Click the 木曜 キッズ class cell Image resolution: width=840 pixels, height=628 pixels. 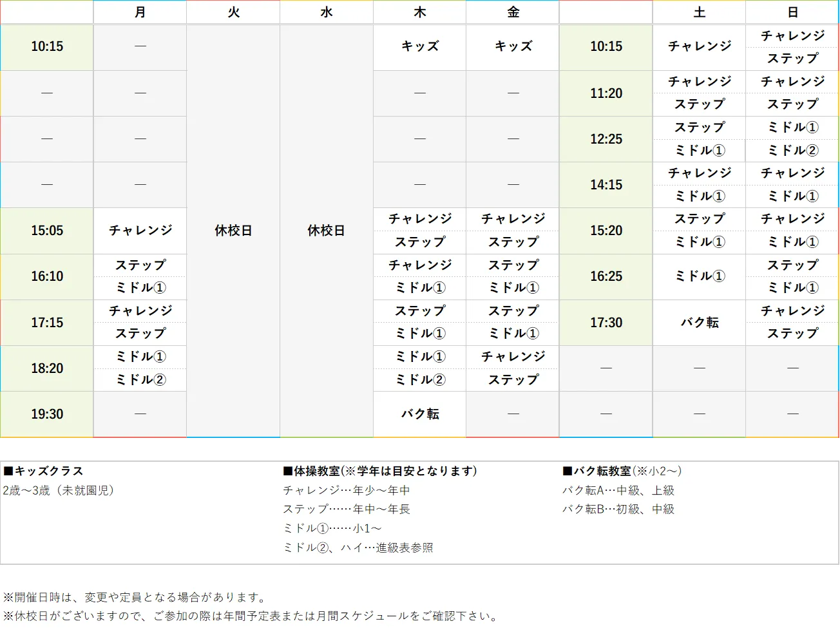pyautogui.click(x=419, y=47)
